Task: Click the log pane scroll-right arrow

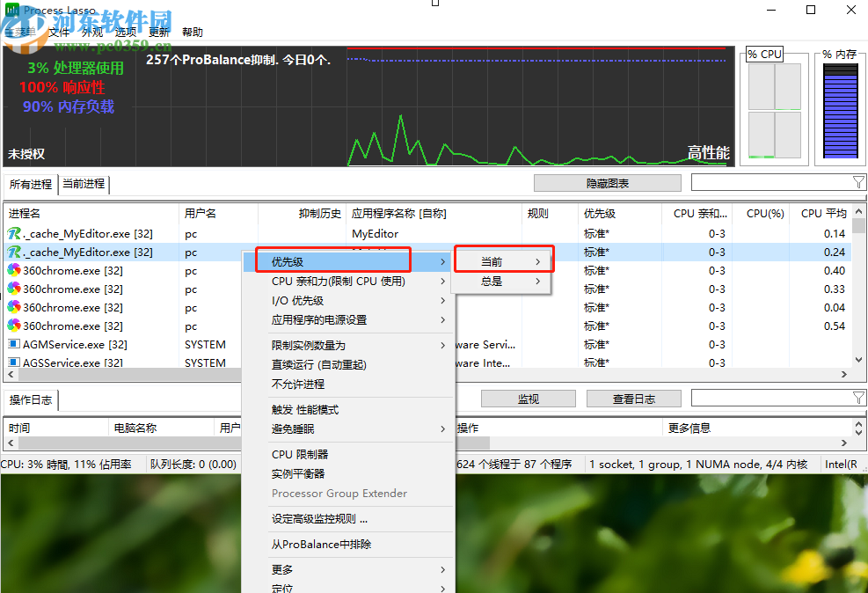Action: 844,443
